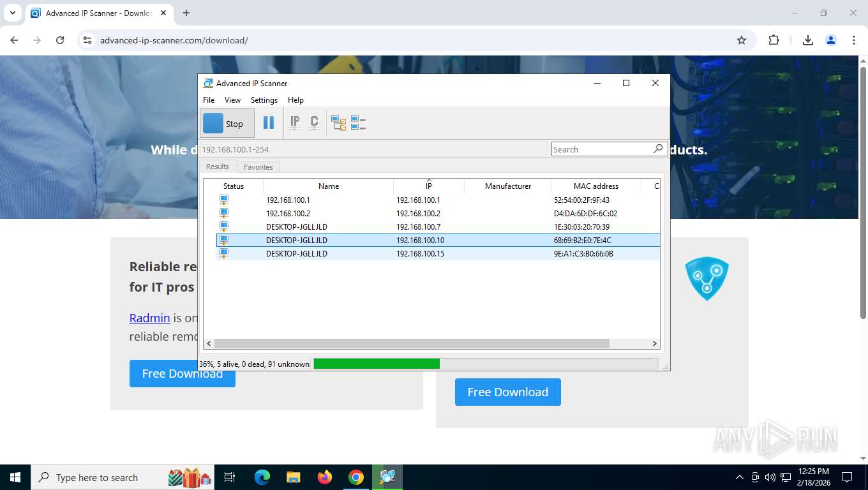Viewport: 868px width, 490px height.
Task: Open the Help menu
Action: 296,100
